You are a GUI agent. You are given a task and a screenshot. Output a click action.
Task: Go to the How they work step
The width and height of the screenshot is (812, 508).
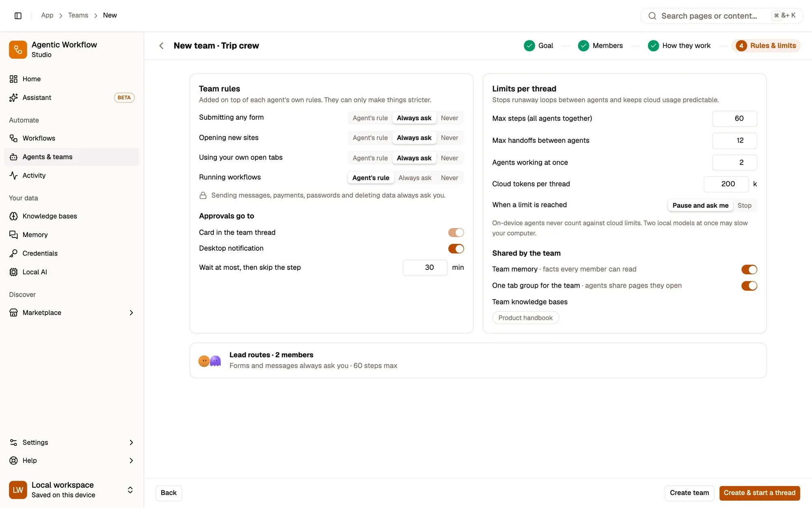click(679, 46)
